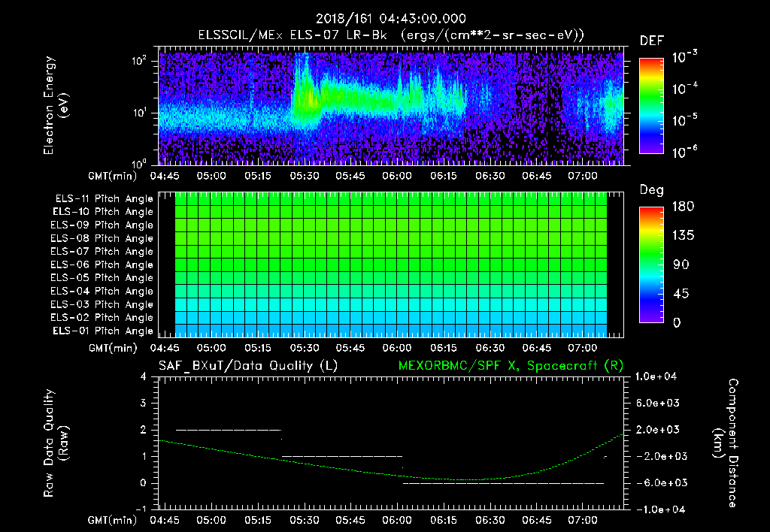Click the 2.0e+03 right axis tick label
The image size is (770, 532).
coord(658,430)
